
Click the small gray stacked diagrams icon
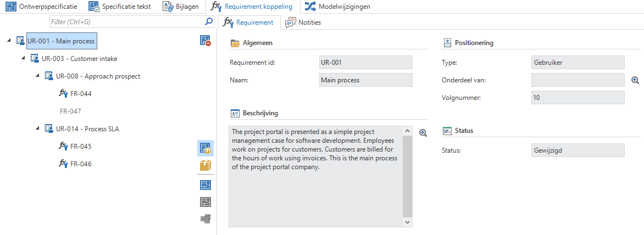206,219
